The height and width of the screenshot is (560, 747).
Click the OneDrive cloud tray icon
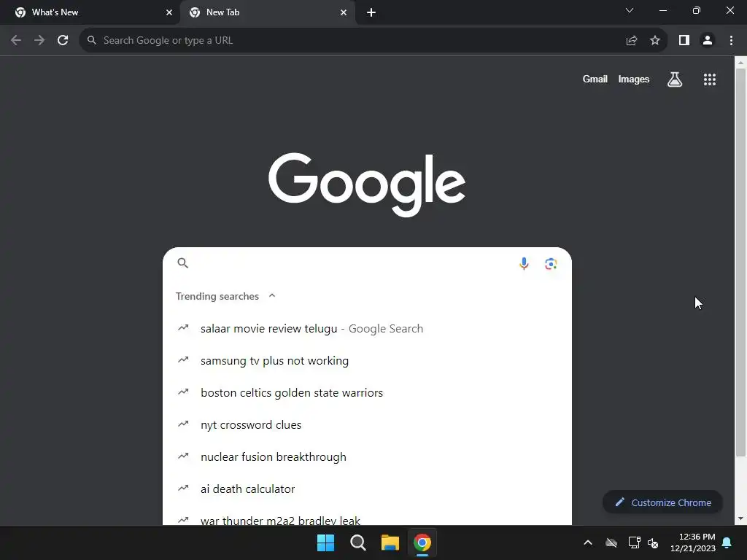[x=611, y=542]
